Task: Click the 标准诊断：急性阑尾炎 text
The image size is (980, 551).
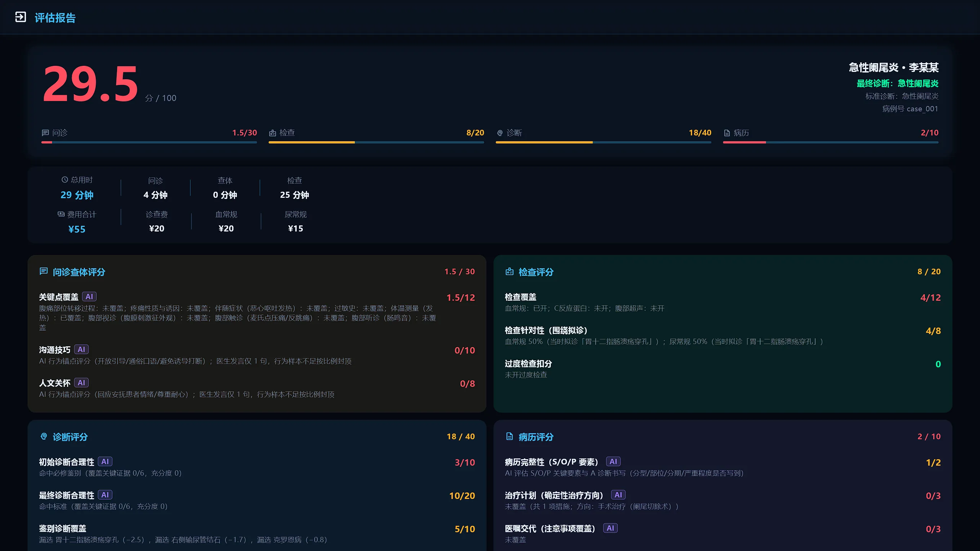Action: pyautogui.click(x=902, y=96)
